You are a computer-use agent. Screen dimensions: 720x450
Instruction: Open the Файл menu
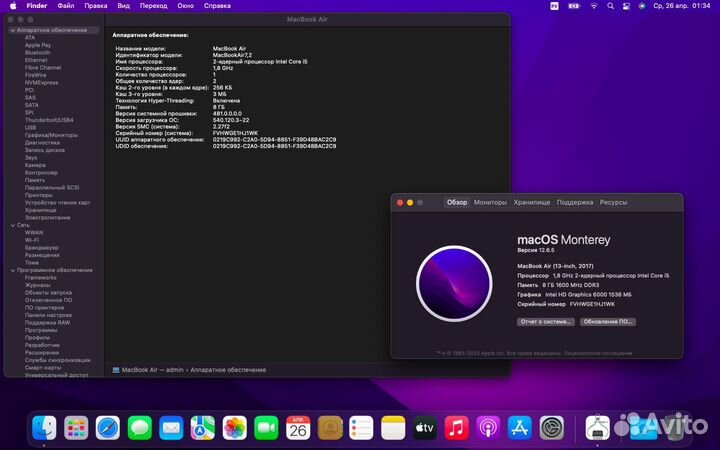(66, 6)
